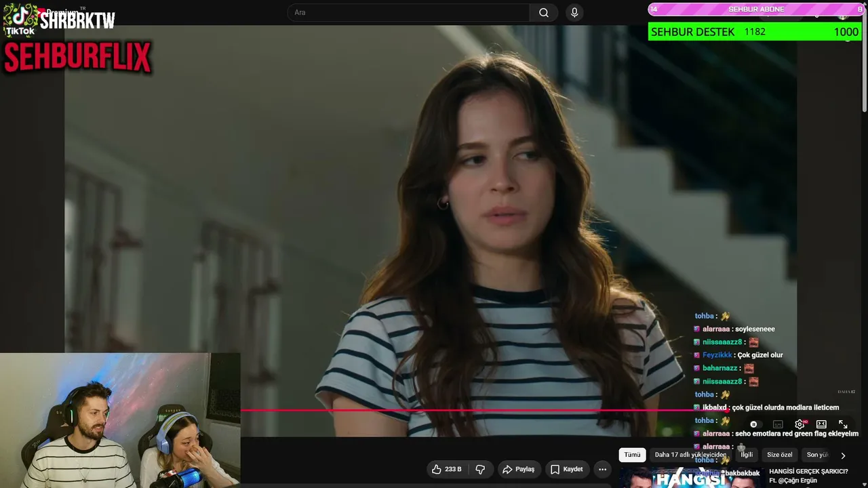This screenshot has width=868, height=488.
Task: Click into the 'Ara' search field
Action: pos(408,12)
